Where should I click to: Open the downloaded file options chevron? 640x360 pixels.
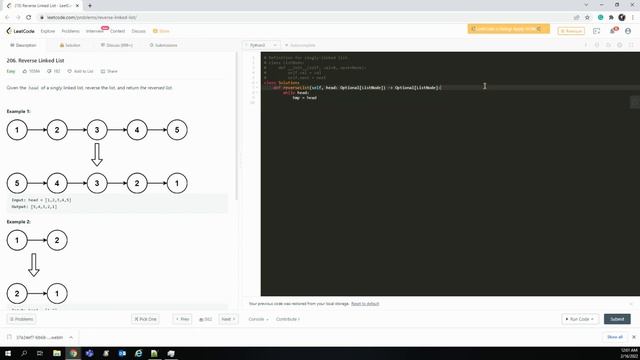71,338
